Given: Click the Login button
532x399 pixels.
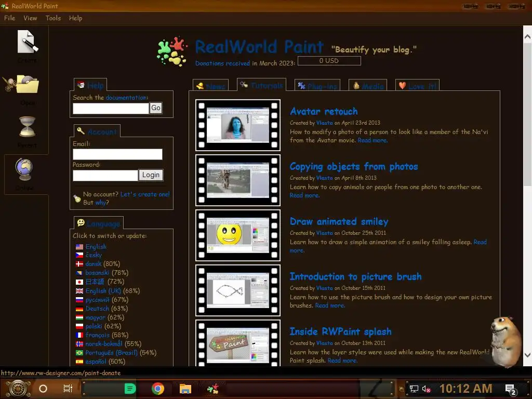Looking at the screenshot, I should (151, 175).
